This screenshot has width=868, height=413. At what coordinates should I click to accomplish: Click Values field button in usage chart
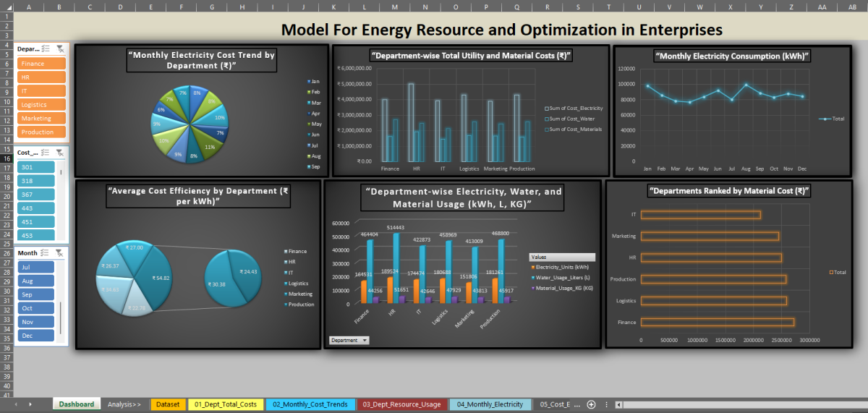(562, 257)
